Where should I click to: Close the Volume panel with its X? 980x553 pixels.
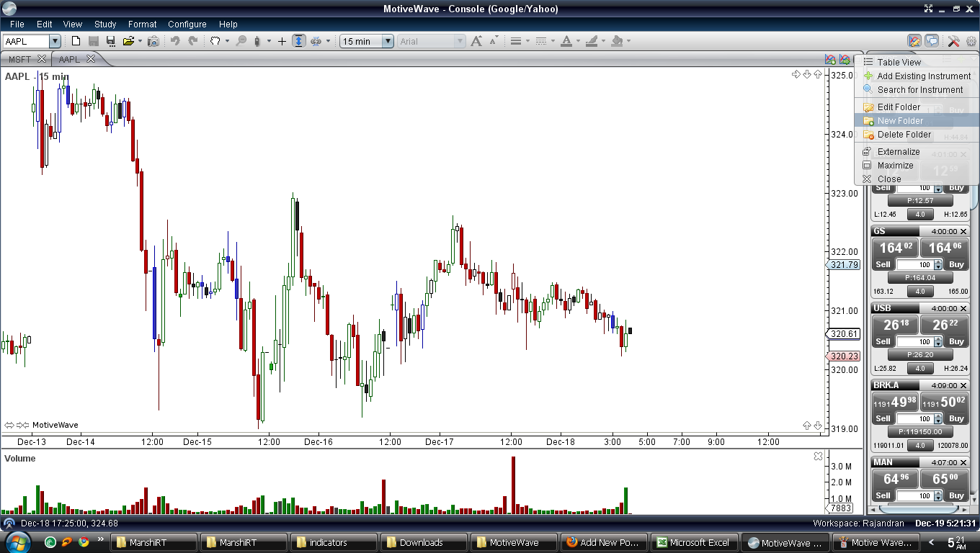point(818,456)
